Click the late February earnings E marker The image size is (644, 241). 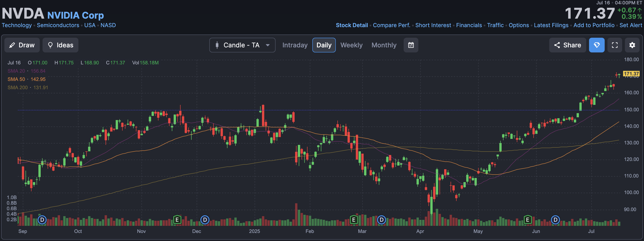click(x=354, y=220)
